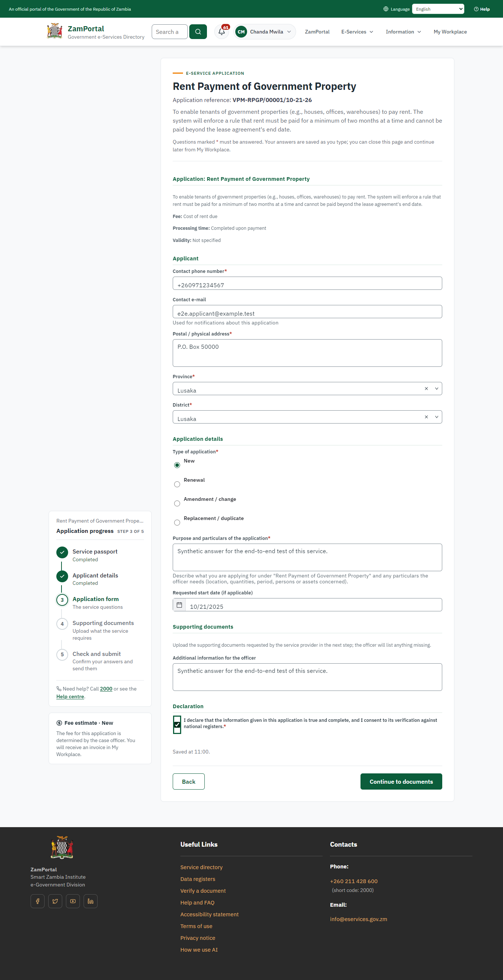Open the Help centre link
The height and width of the screenshot is (980, 503).
point(70,696)
